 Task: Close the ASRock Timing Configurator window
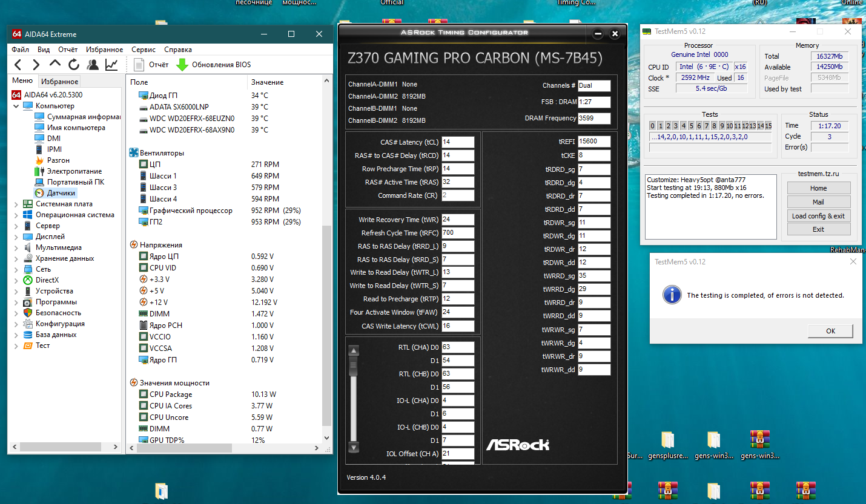click(615, 34)
